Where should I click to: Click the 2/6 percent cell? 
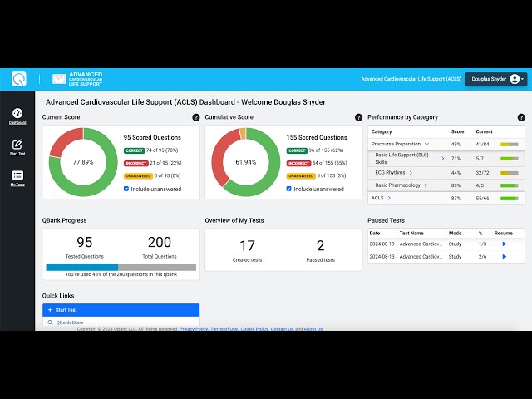(482, 257)
